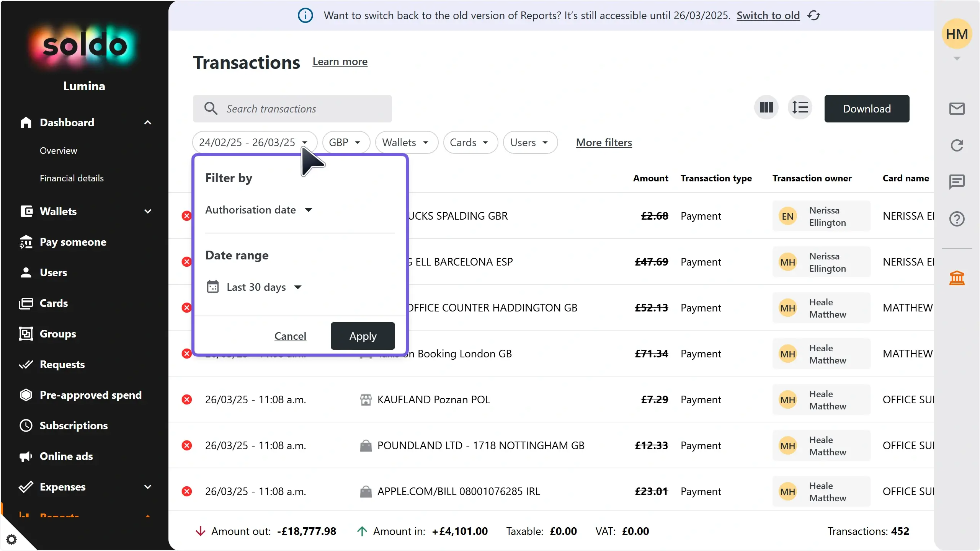Click the Download button
Screen dimensions: 980x551
click(866, 108)
